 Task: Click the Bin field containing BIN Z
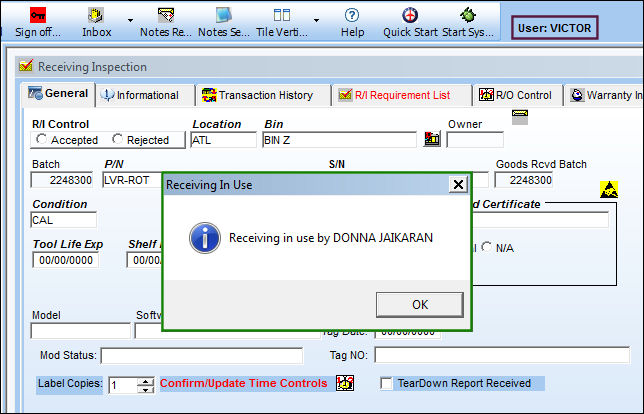[x=339, y=140]
